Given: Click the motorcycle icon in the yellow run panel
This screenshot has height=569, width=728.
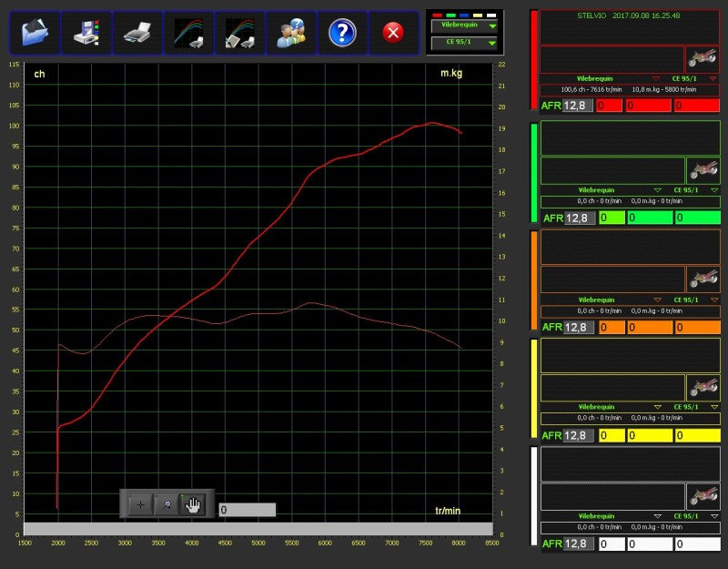Looking at the screenshot, I should (x=703, y=388).
